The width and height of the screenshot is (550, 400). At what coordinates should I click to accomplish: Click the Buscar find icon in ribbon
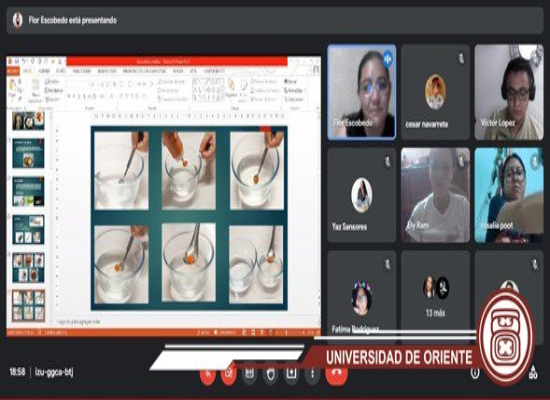coord(290,81)
